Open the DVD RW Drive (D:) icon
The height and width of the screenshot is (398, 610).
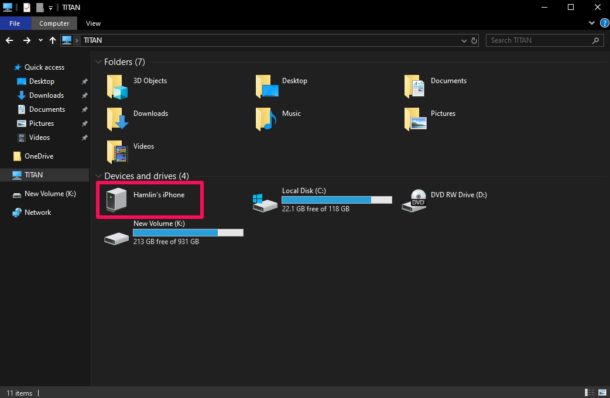pyautogui.click(x=414, y=200)
